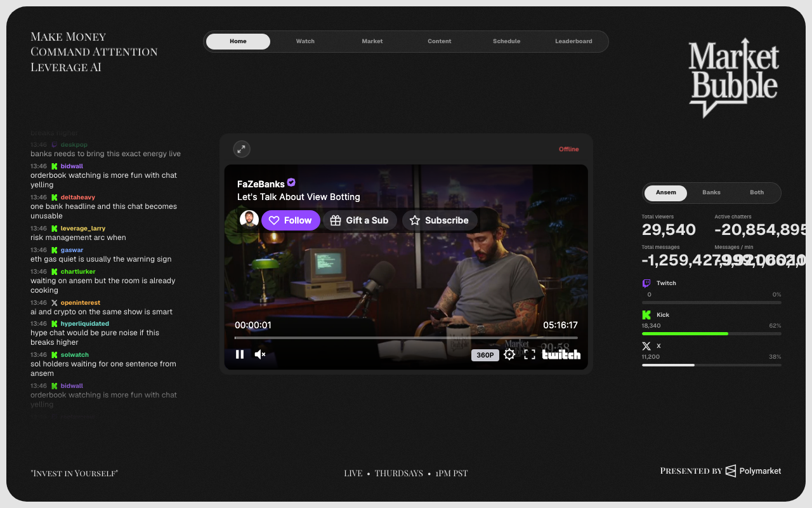Click the red Offline status label
812x508 pixels.
click(569, 149)
